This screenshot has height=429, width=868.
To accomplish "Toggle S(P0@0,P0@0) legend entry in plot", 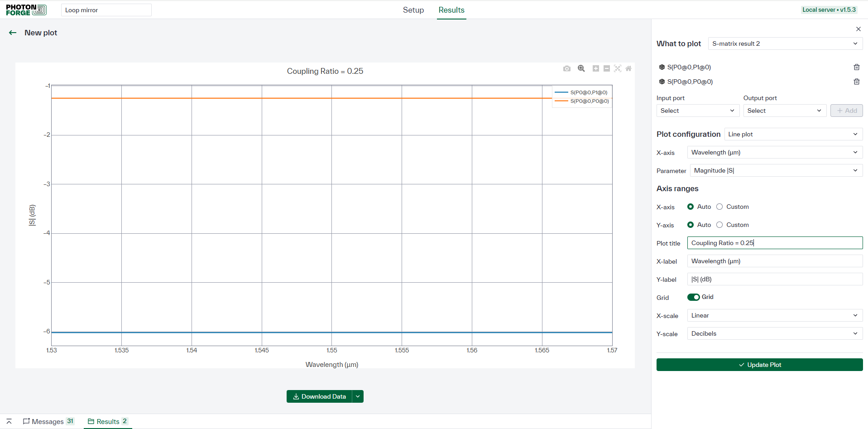I will pyautogui.click(x=581, y=101).
